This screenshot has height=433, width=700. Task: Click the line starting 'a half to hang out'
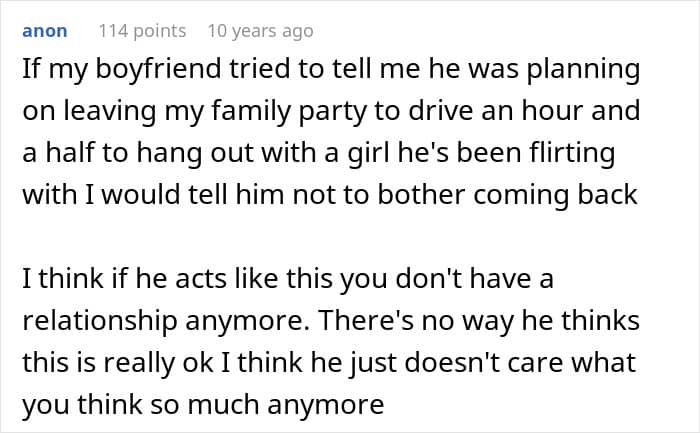(x=320, y=152)
